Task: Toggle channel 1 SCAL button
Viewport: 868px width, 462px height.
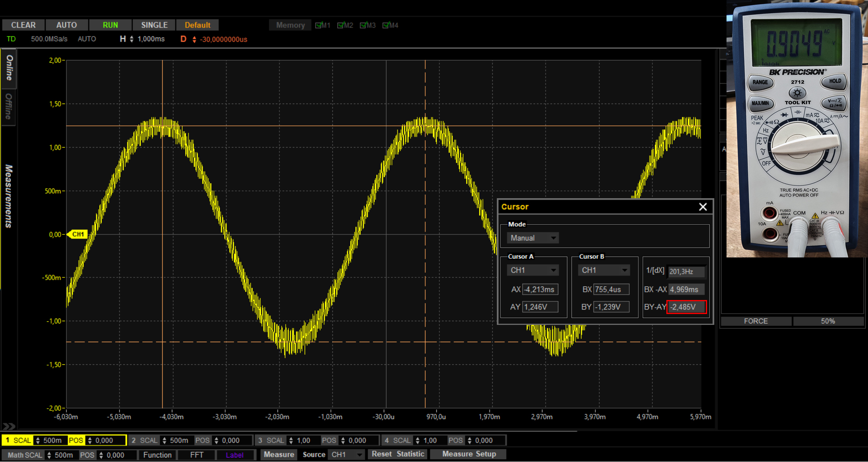Action: (x=18, y=440)
